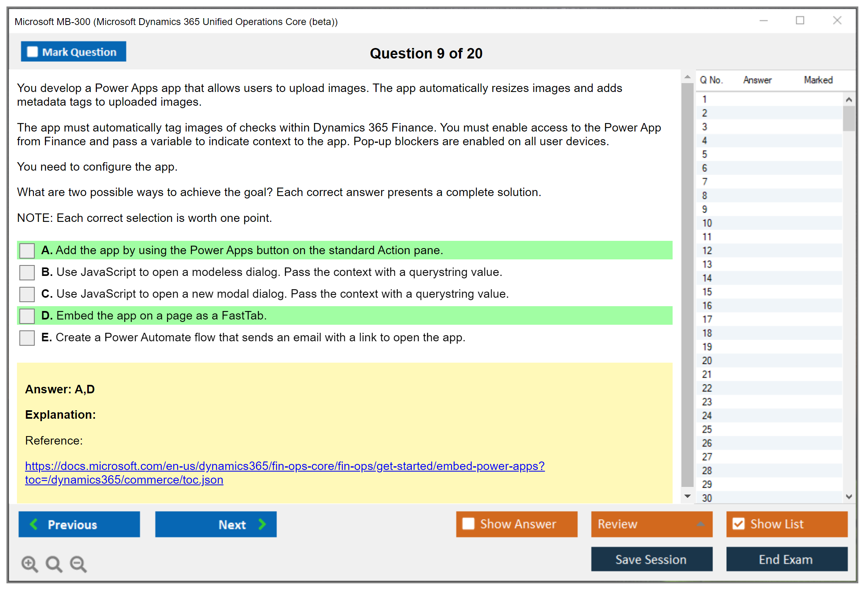Click the zoom in magnifier icon

(29, 564)
